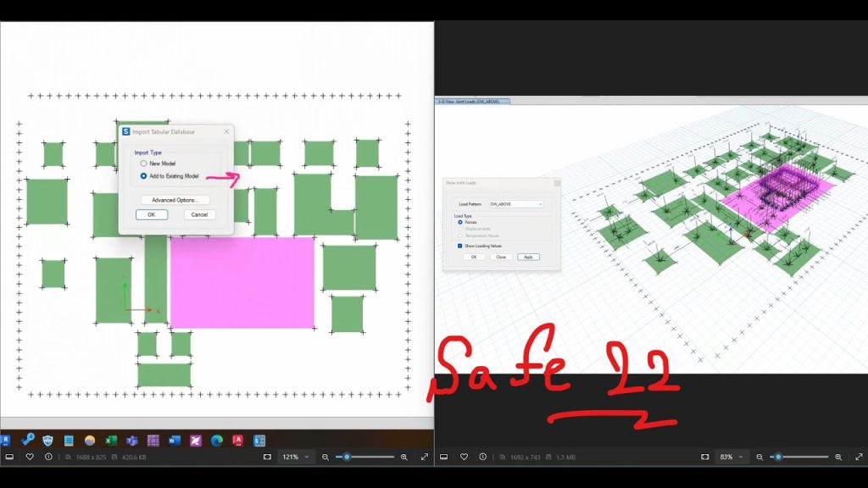
Task: Show file info in the left photo viewer
Action: coord(48,457)
